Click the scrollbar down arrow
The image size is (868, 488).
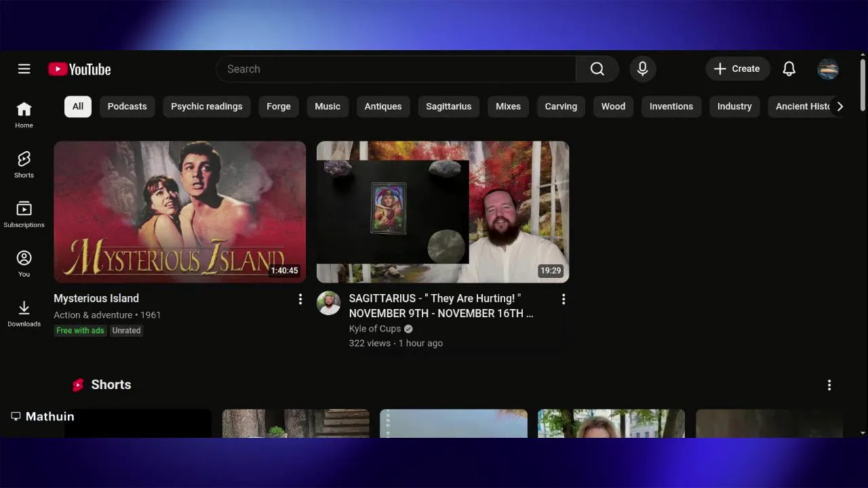click(863, 432)
